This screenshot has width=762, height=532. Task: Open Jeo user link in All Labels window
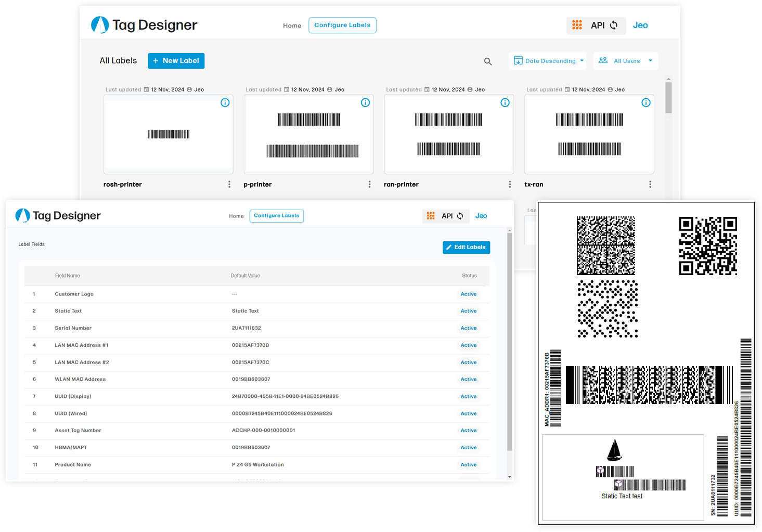(640, 25)
